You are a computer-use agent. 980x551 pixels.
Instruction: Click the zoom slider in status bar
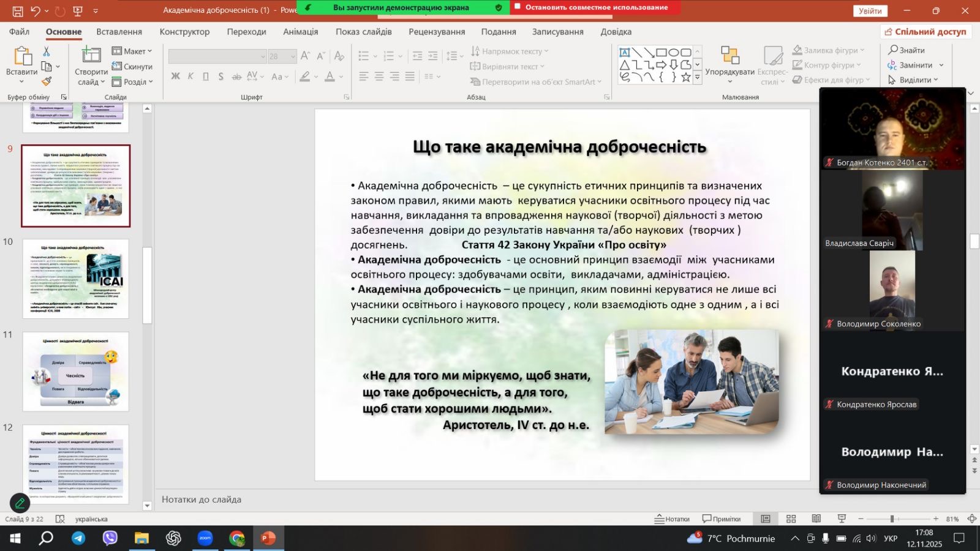892,519
